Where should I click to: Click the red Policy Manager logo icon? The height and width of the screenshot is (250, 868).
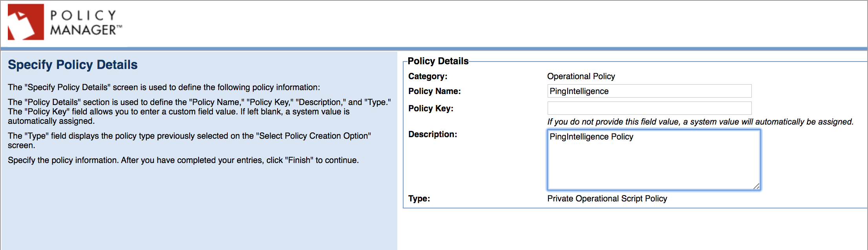pos(26,22)
